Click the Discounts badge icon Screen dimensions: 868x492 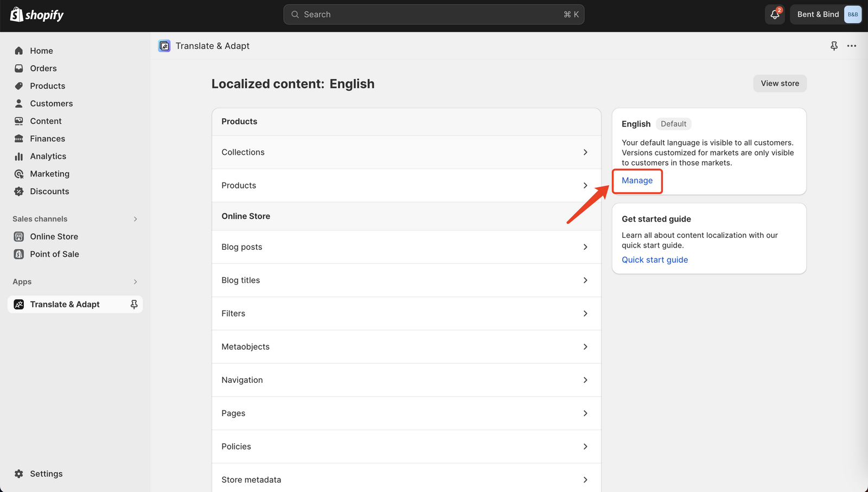coord(19,191)
